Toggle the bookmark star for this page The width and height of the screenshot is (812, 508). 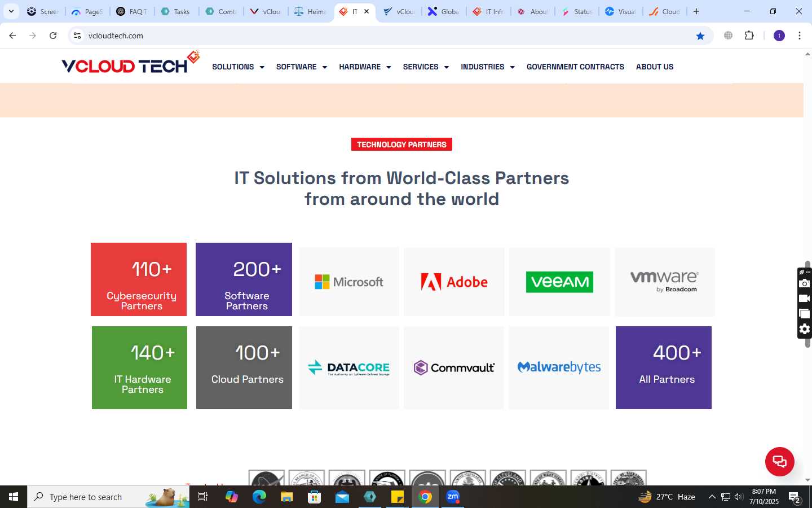pyautogui.click(x=700, y=36)
